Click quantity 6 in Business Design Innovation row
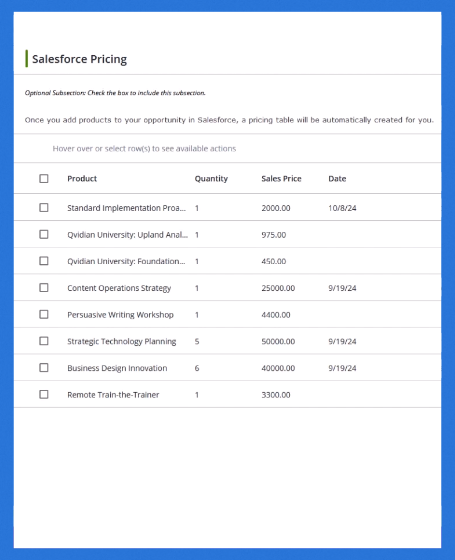 pyautogui.click(x=197, y=368)
